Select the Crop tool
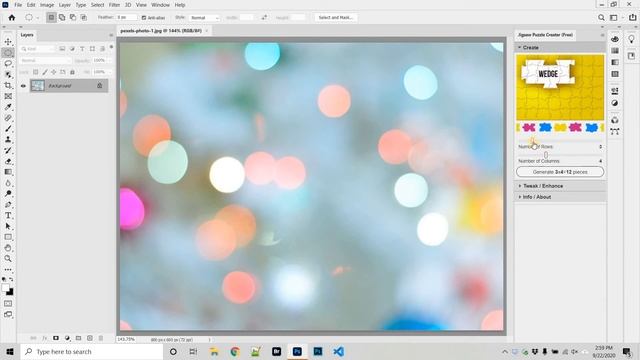The width and height of the screenshot is (640, 360). pyautogui.click(x=8, y=85)
